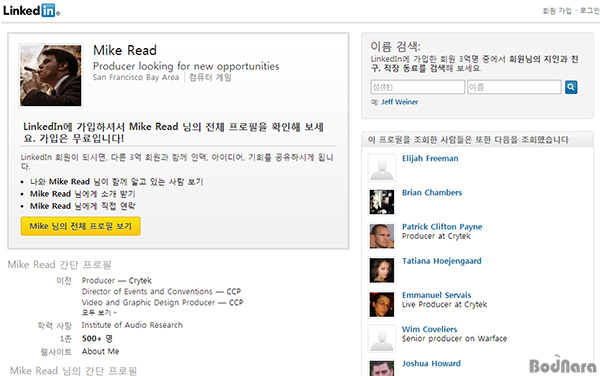This screenshot has height=376, width=600.
Task: Click the 'San Francisco Bay Area' location text
Action: 136,77
